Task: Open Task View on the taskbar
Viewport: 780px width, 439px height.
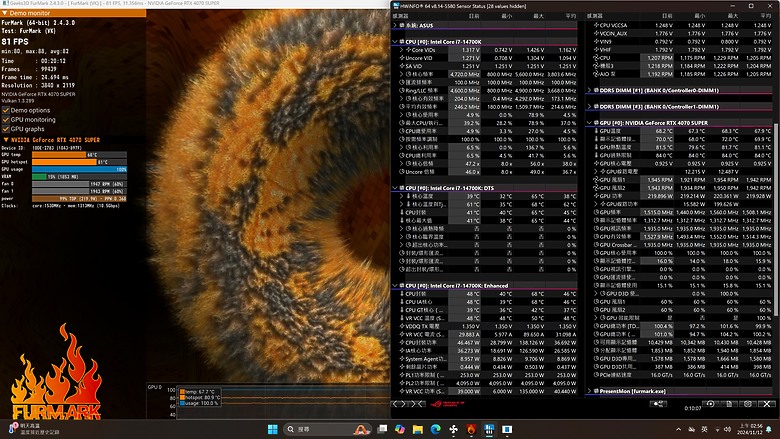Action: (x=382, y=429)
